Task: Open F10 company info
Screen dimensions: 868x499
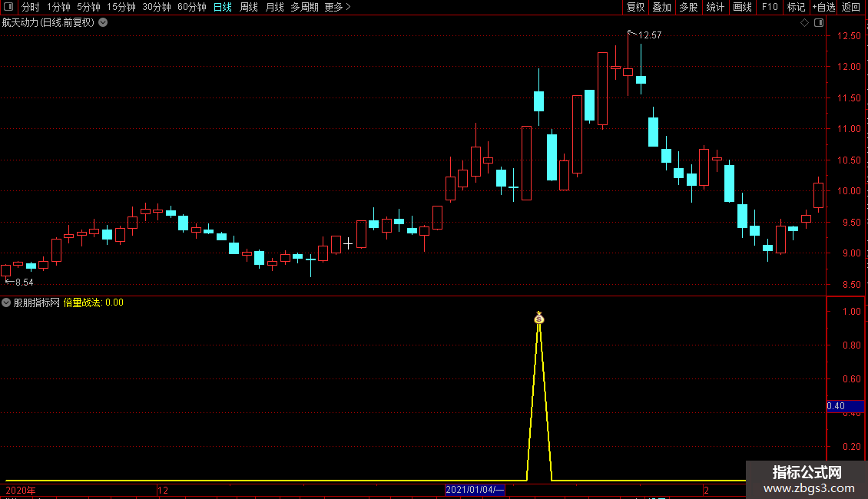Action: (770, 7)
